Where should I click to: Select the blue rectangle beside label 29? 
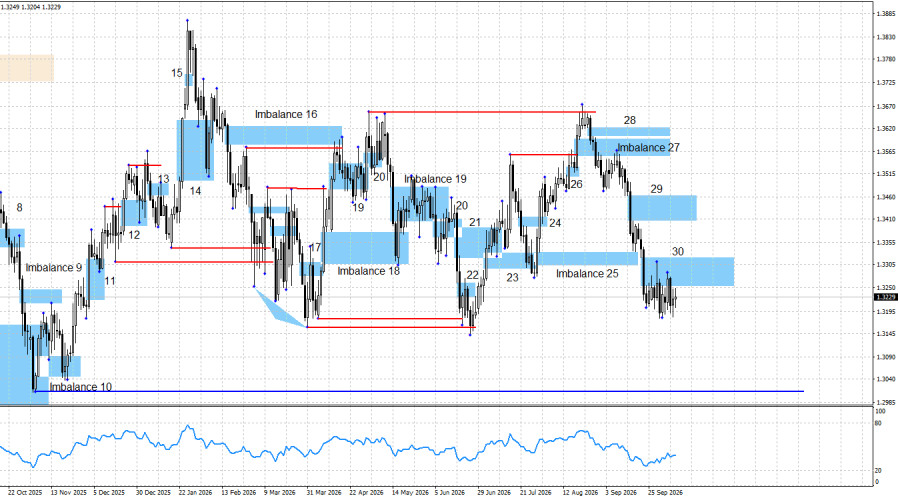(x=664, y=208)
